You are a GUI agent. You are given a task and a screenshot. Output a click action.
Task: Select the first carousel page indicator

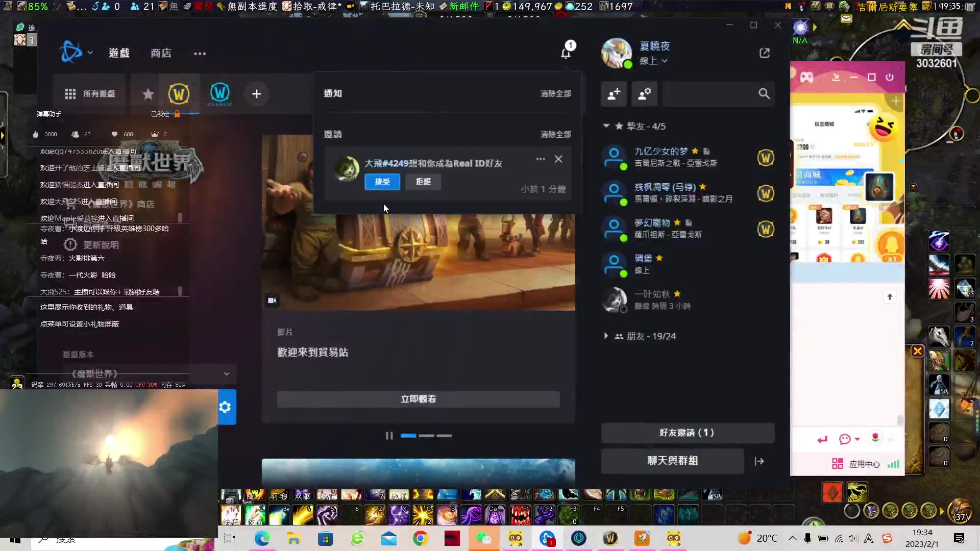(408, 436)
